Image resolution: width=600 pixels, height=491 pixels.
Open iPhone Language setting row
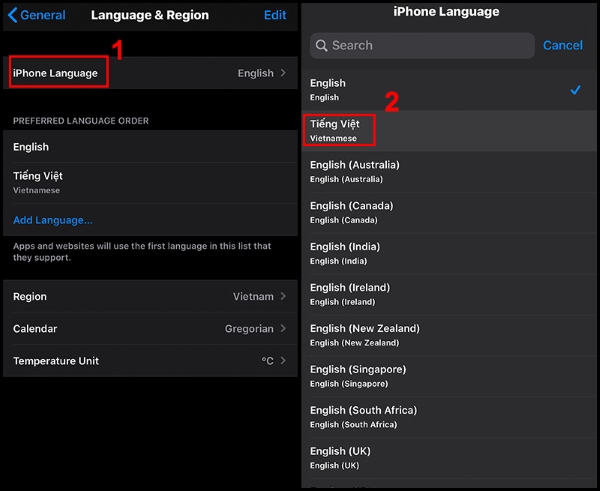click(x=150, y=73)
